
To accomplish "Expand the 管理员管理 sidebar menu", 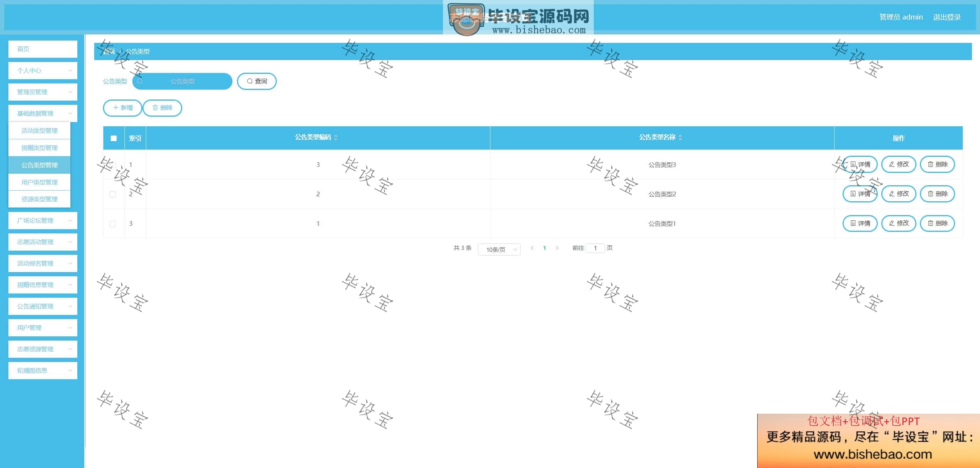I will pos(43,92).
